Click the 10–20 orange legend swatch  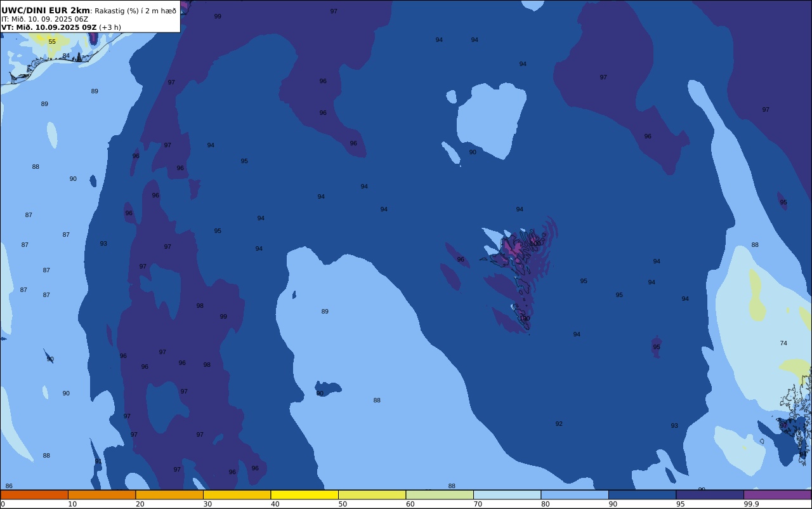tap(101, 494)
